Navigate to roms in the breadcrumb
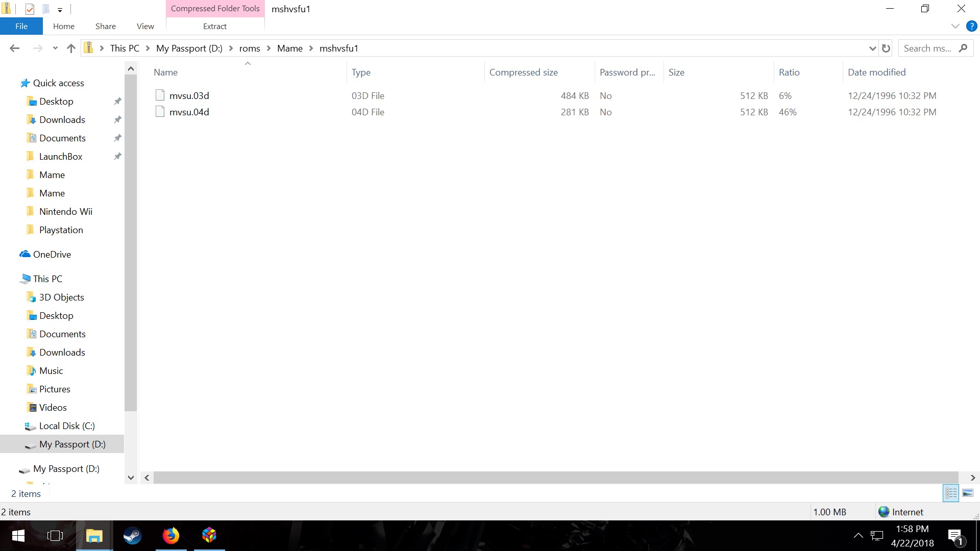 [250, 48]
